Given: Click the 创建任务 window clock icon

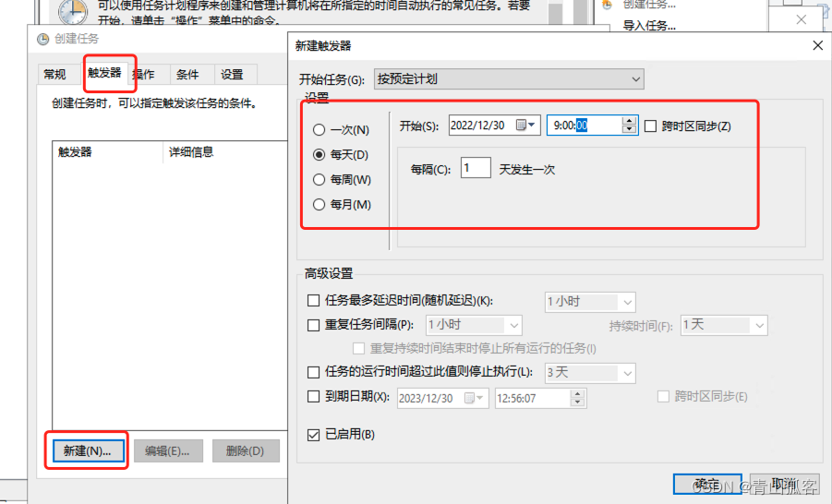Looking at the screenshot, I should coord(43,39).
